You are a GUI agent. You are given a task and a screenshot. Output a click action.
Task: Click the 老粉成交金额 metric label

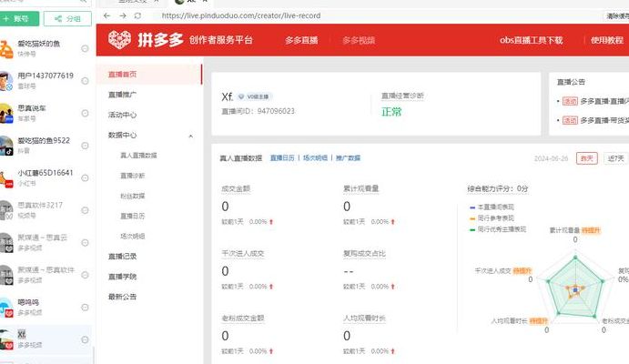coord(243,318)
